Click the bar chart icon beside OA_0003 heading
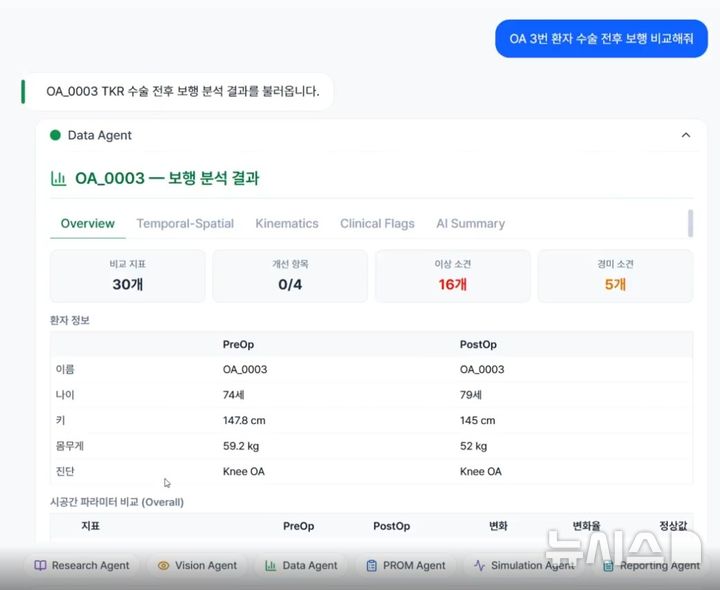This screenshot has height=590, width=720. click(58, 178)
